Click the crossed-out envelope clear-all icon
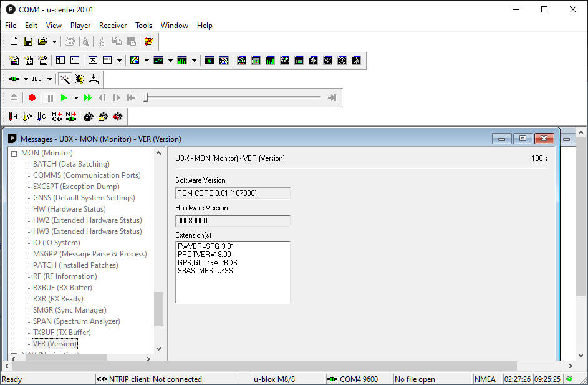 (x=149, y=41)
